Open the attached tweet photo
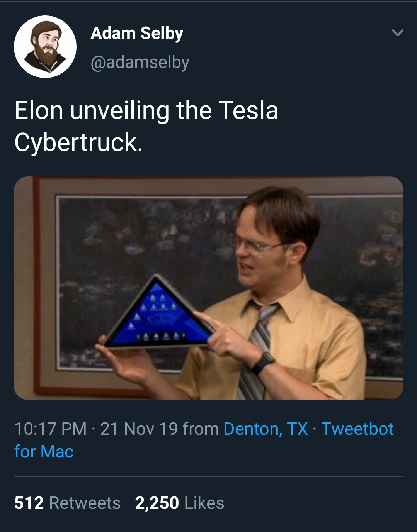 [209, 288]
